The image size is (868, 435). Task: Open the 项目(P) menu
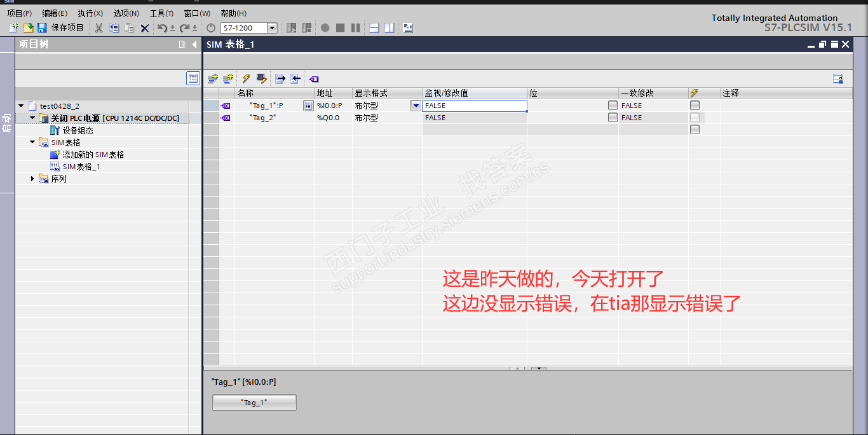click(19, 13)
